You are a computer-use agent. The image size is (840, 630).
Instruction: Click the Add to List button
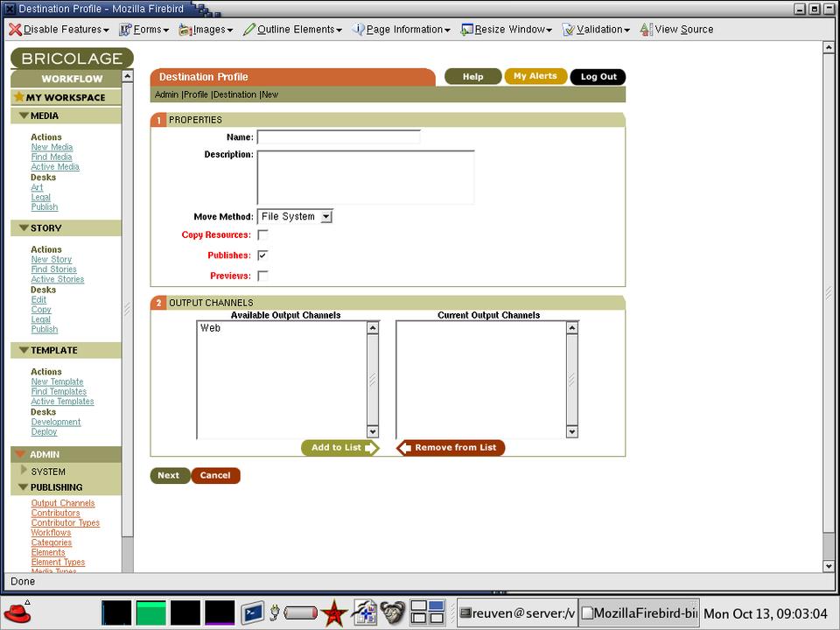339,448
